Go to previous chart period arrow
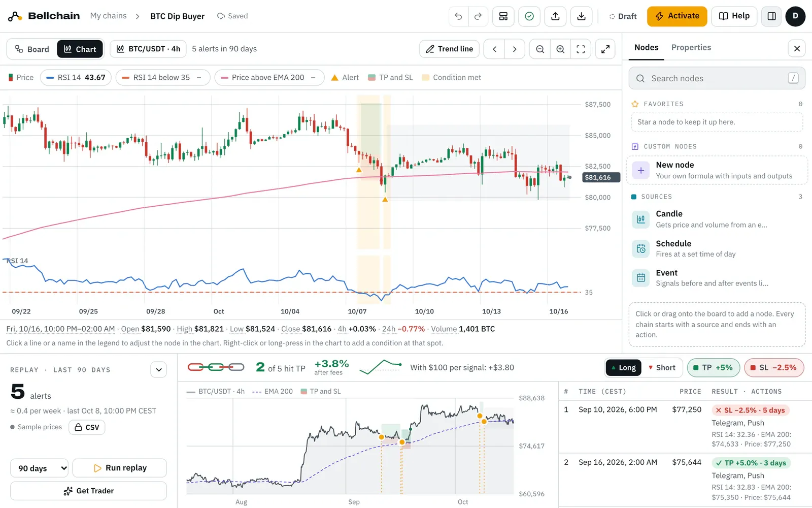 coord(494,49)
